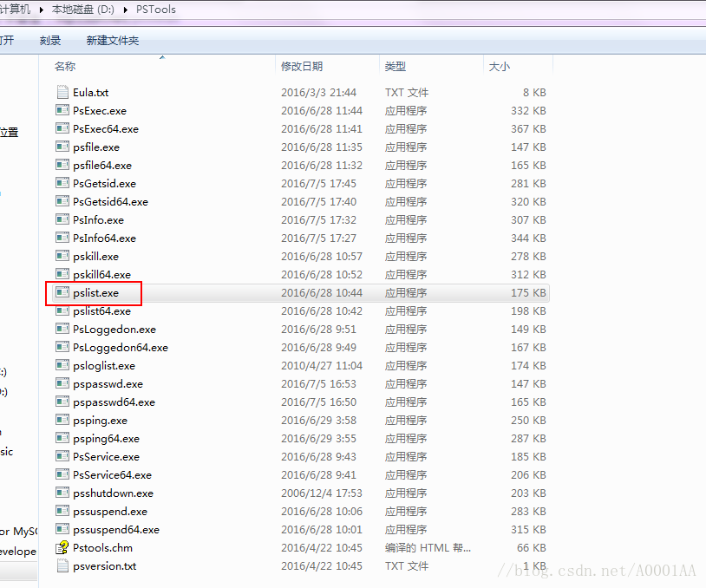This screenshot has width=706, height=588.
Task: Click the PsExec64.exe file icon
Action: (x=62, y=128)
